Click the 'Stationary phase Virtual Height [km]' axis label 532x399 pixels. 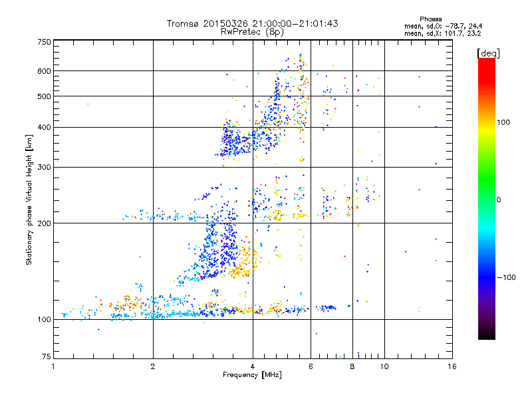point(29,199)
